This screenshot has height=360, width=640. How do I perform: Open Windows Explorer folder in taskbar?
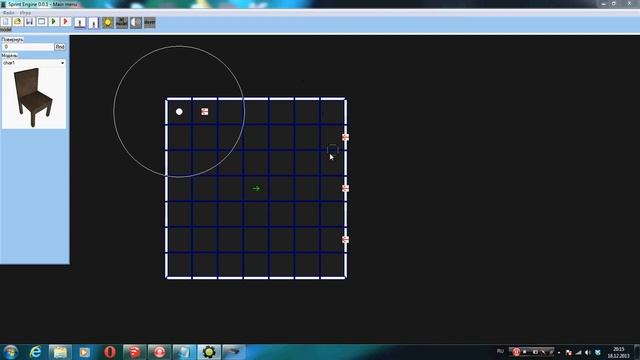point(60,352)
